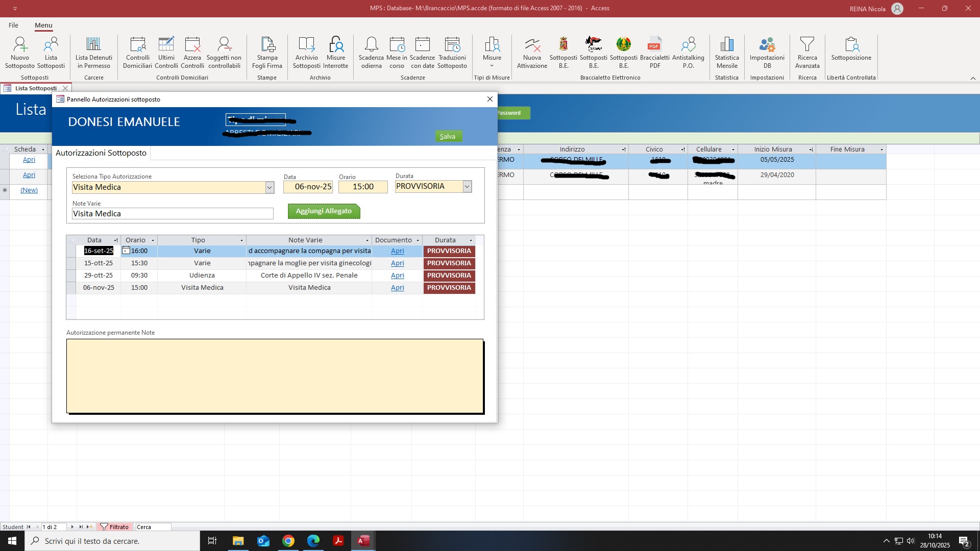980x551 pixels.
Task: Open Apri link for Udienza row
Action: (397, 275)
